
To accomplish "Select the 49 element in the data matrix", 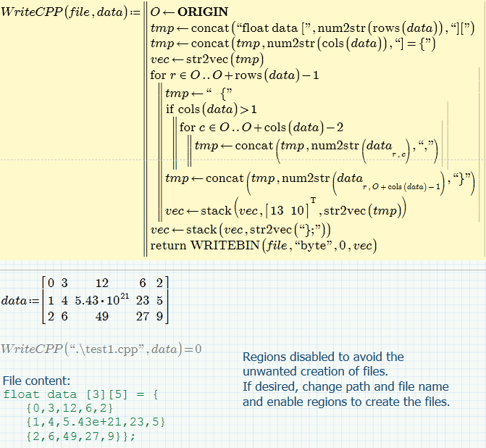I will pyautogui.click(x=101, y=317).
